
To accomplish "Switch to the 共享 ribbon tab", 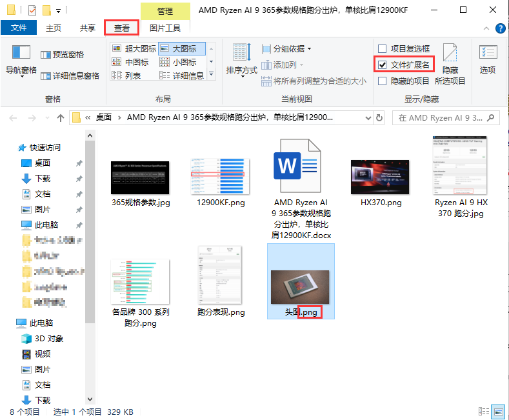I will [x=88, y=28].
